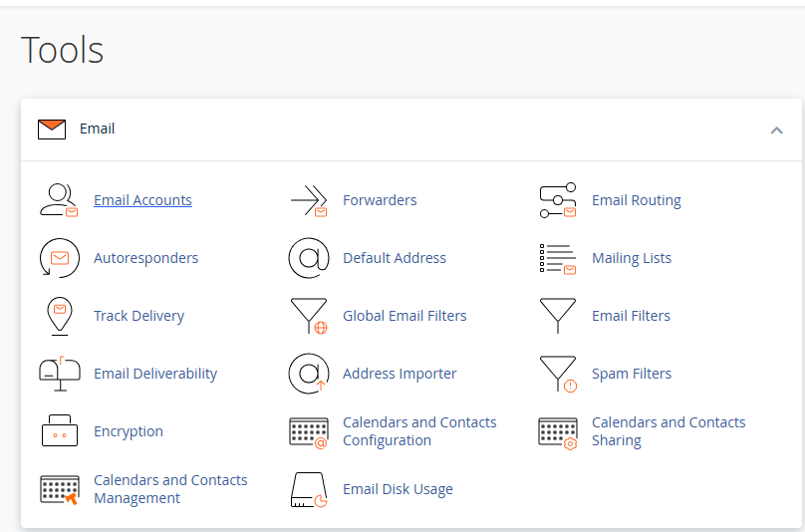This screenshot has height=532, width=805.
Task: Open the Track Delivery link
Action: [x=138, y=316]
